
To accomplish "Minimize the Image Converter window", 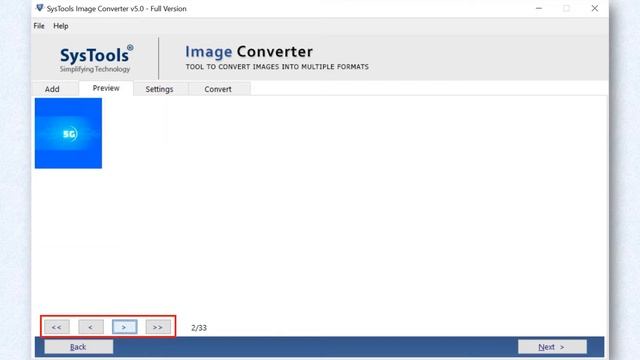I will [539, 8].
